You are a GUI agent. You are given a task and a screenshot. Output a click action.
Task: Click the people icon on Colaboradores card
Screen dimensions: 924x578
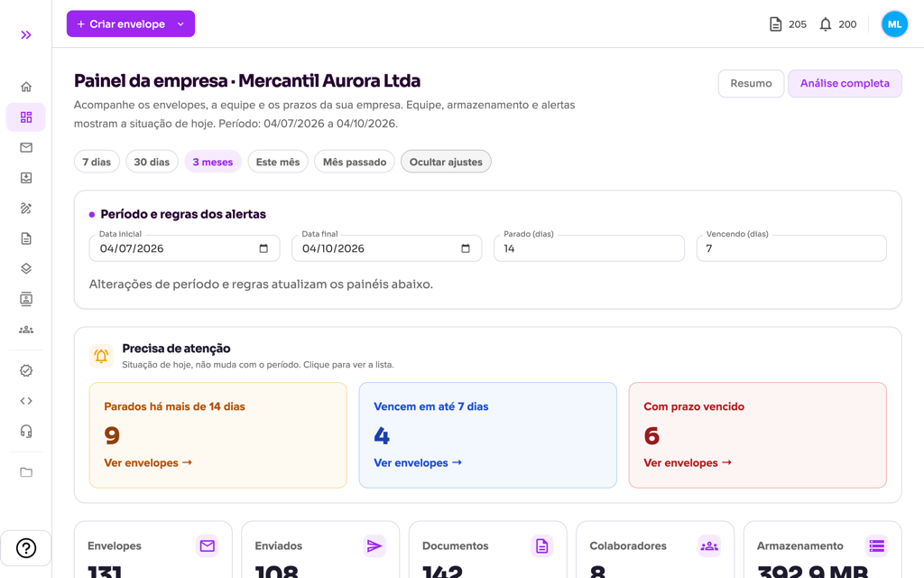(x=709, y=545)
